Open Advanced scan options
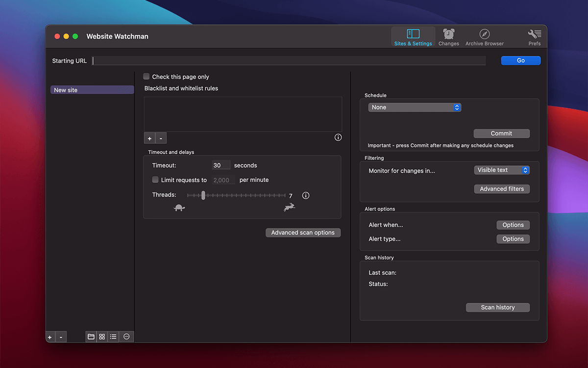Image resolution: width=588 pixels, height=368 pixels. tap(303, 233)
